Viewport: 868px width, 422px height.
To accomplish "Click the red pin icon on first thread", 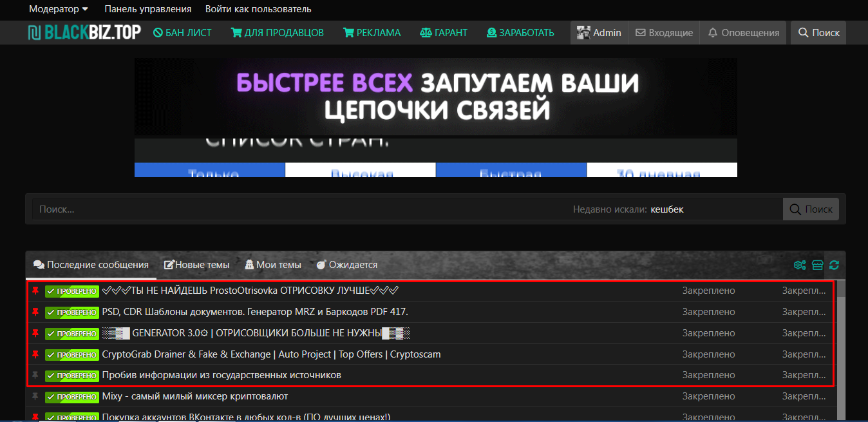I will [35, 291].
